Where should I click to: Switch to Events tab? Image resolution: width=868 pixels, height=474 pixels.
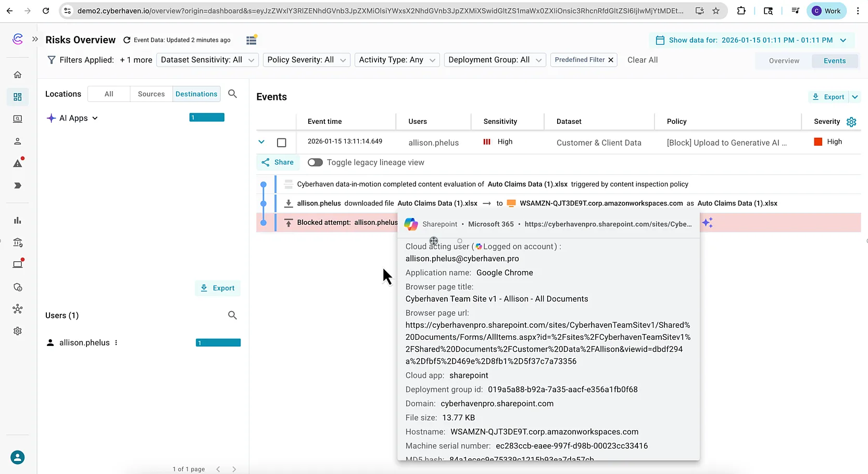[834, 61]
